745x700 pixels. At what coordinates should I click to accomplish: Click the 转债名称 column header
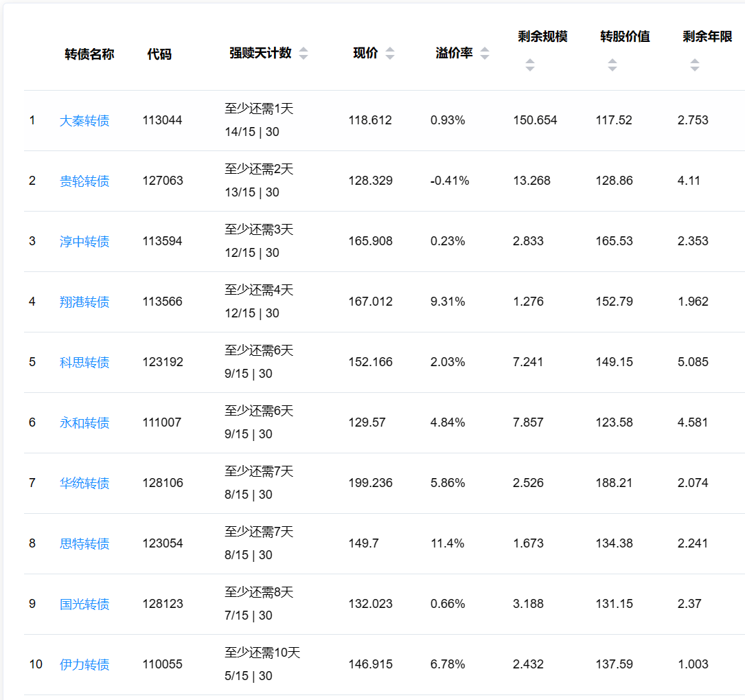point(89,54)
